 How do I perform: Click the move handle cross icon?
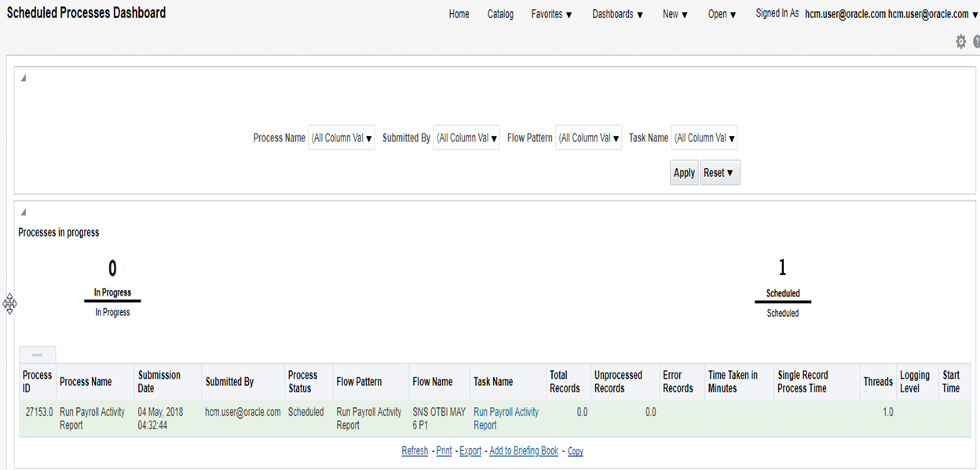[9, 303]
